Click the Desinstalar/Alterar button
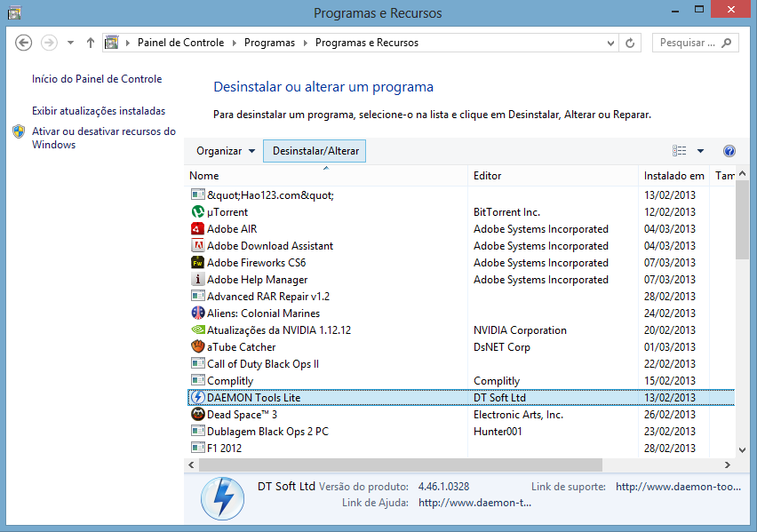Image resolution: width=757 pixels, height=532 pixels. tap(315, 151)
